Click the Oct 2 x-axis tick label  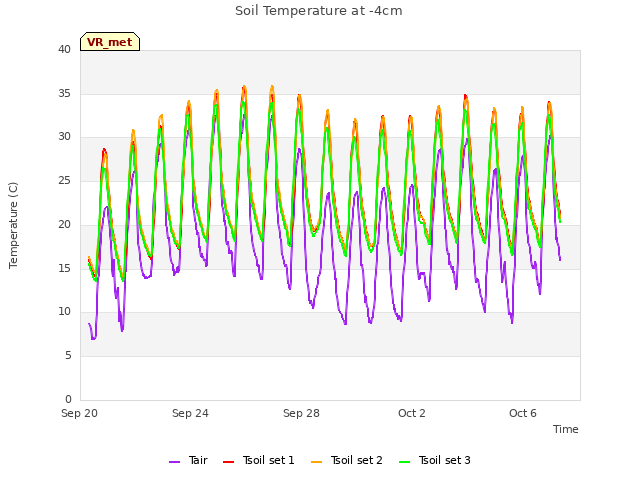click(412, 413)
